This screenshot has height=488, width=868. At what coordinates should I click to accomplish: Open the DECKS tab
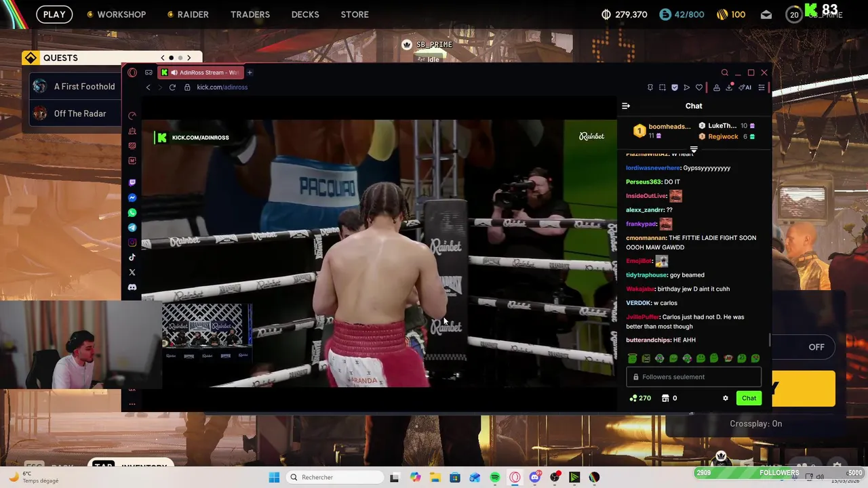click(305, 14)
